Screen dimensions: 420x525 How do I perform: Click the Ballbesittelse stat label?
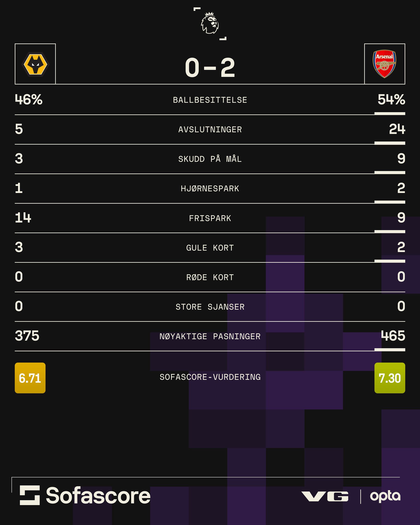pyautogui.click(x=210, y=100)
